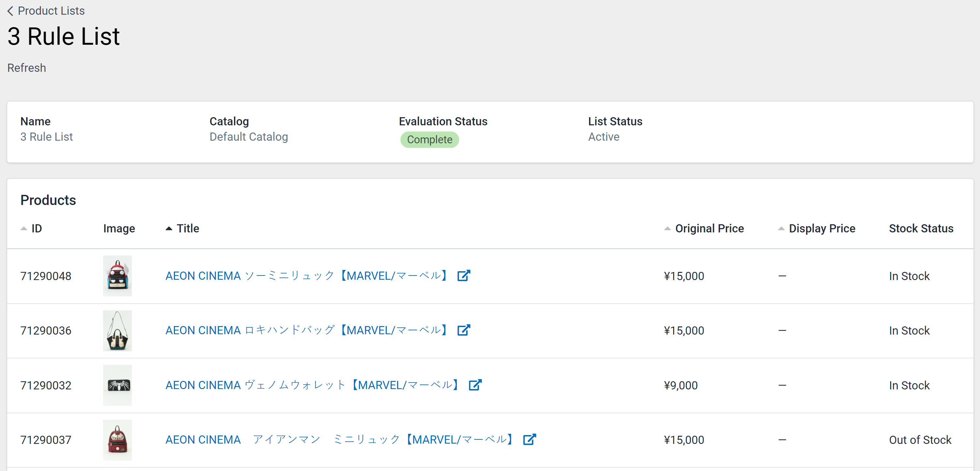This screenshot has width=980, height=471.
Task: Click thumbnail image of product 71290048
Action: [117, 276]
